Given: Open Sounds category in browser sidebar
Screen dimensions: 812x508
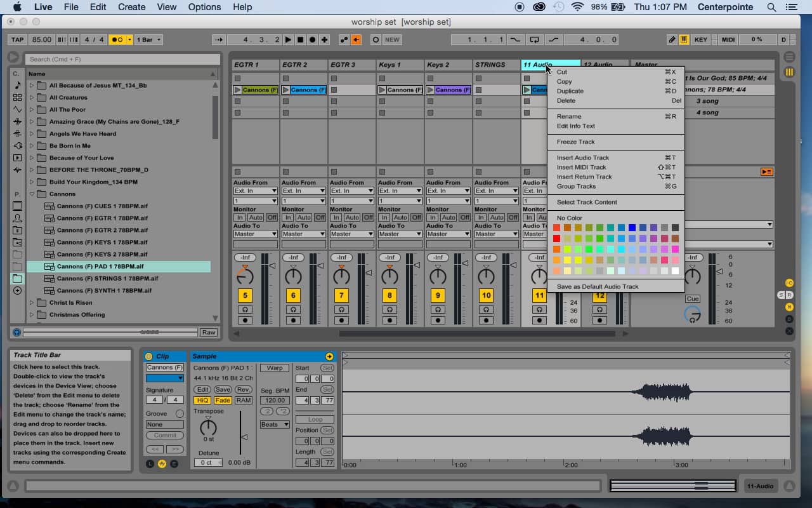Looking at the screenshot, I should click(x=17, y=86).
